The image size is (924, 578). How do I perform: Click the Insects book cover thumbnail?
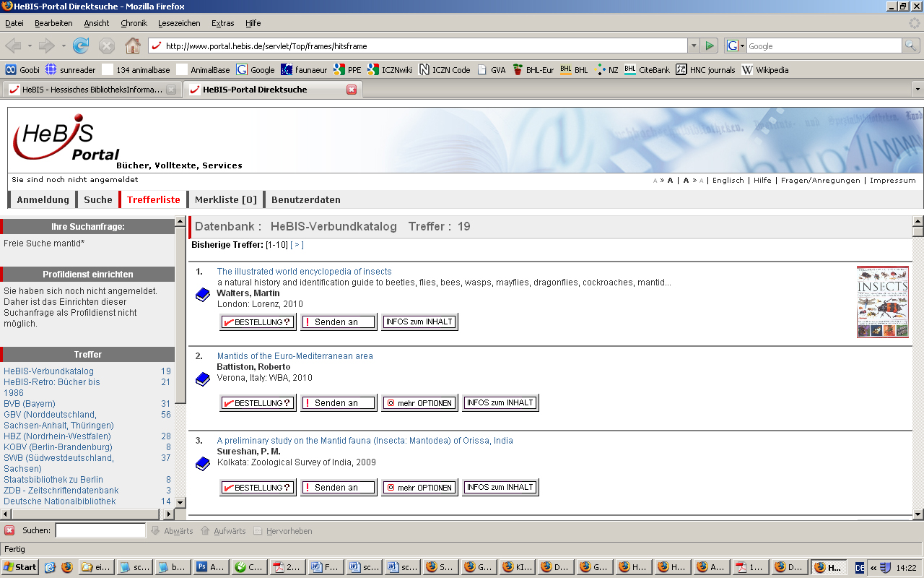click(882, 301)
